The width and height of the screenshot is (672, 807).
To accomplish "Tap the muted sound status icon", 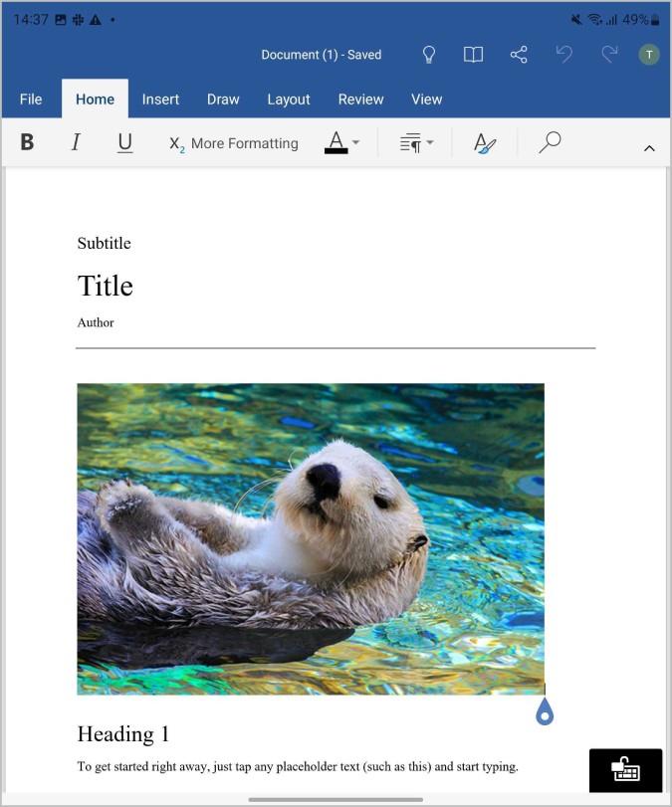I will pos(576,20).
